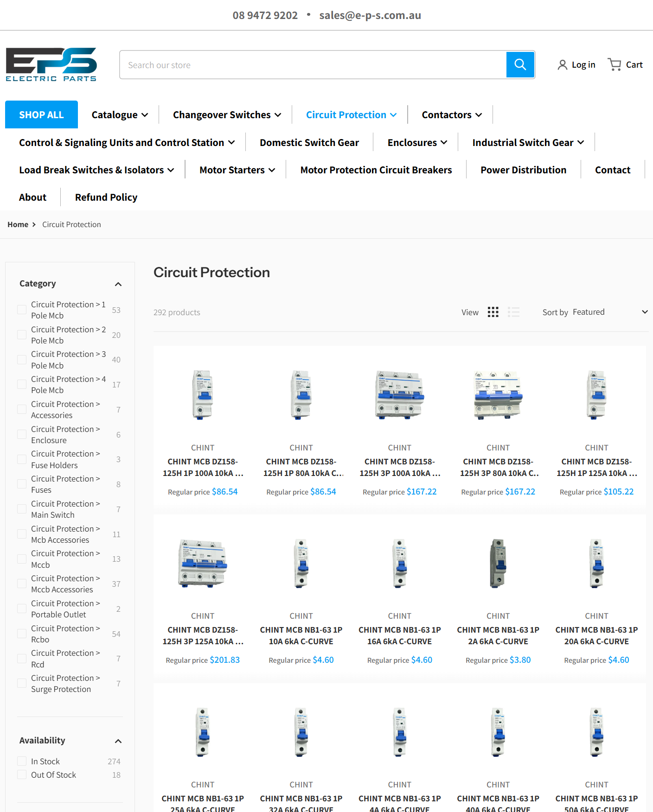Open DZ158-125H 1P 80A product image
The image size is (653, 812).
pos(301,395)
